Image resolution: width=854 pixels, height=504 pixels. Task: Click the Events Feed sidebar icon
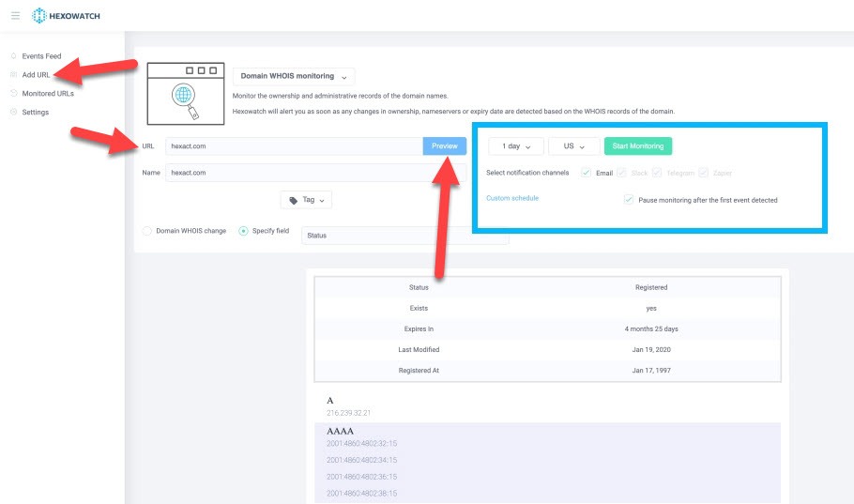(14, 56)
